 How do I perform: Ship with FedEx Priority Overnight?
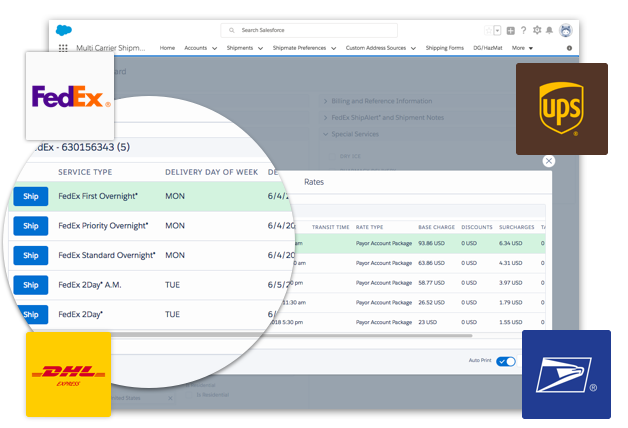point(31,226)
